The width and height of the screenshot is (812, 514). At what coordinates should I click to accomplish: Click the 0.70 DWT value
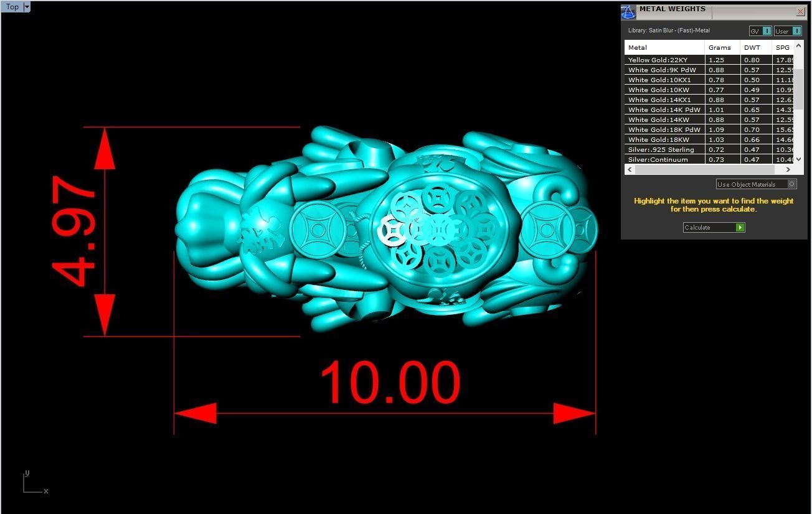click(752, 129)
